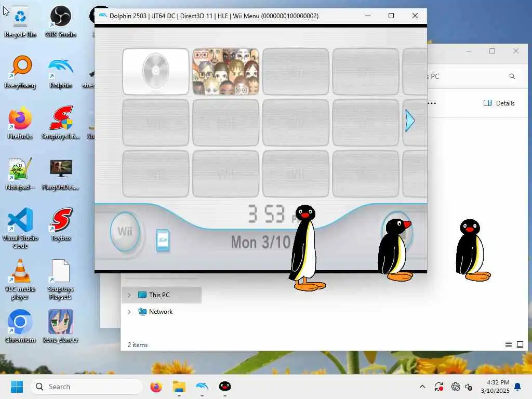Show hidden system tray icons

[422, 387]
